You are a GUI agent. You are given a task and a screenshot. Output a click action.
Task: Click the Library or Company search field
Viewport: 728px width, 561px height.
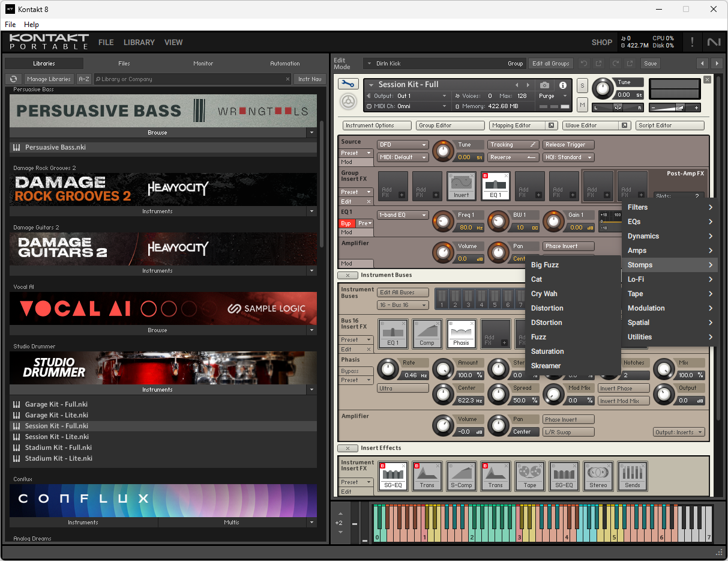(192, 79)
